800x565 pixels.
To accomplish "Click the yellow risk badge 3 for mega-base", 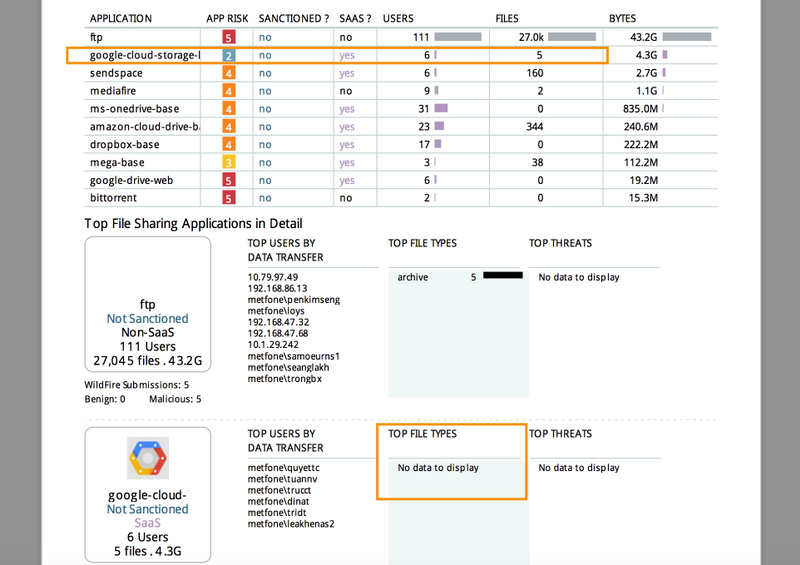I will click(229, 162).
